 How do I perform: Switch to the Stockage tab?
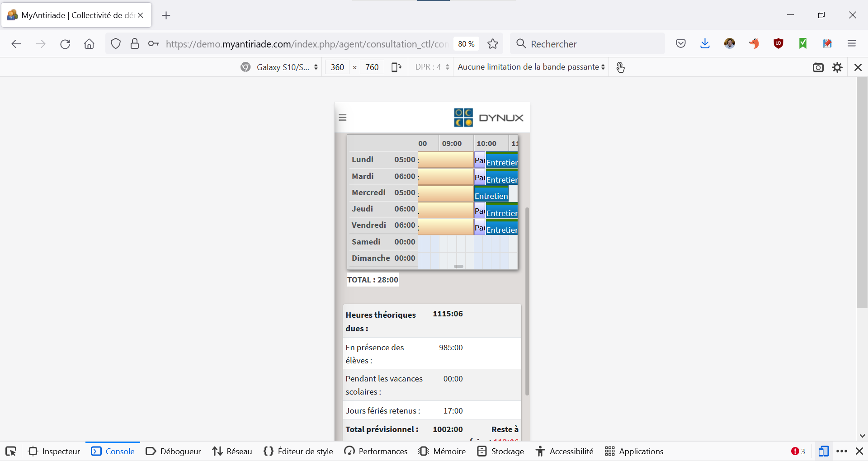click(501, 451)
